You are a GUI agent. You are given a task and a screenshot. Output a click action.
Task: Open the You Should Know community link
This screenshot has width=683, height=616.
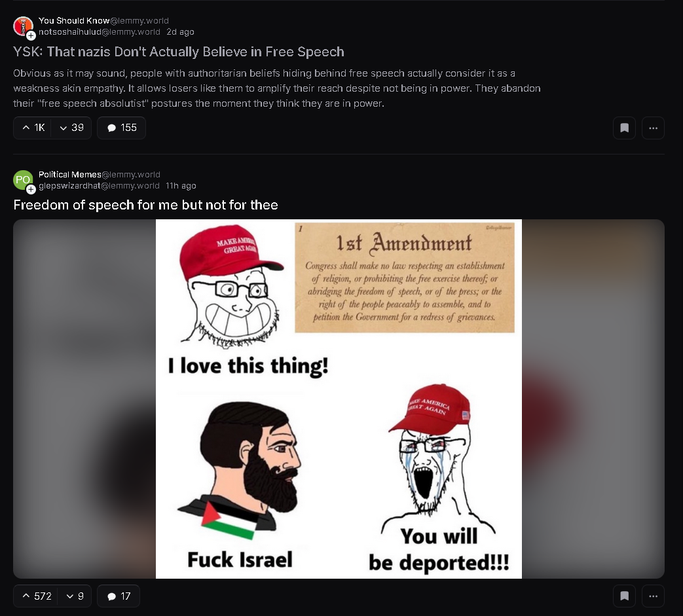[x=103, y=20]
